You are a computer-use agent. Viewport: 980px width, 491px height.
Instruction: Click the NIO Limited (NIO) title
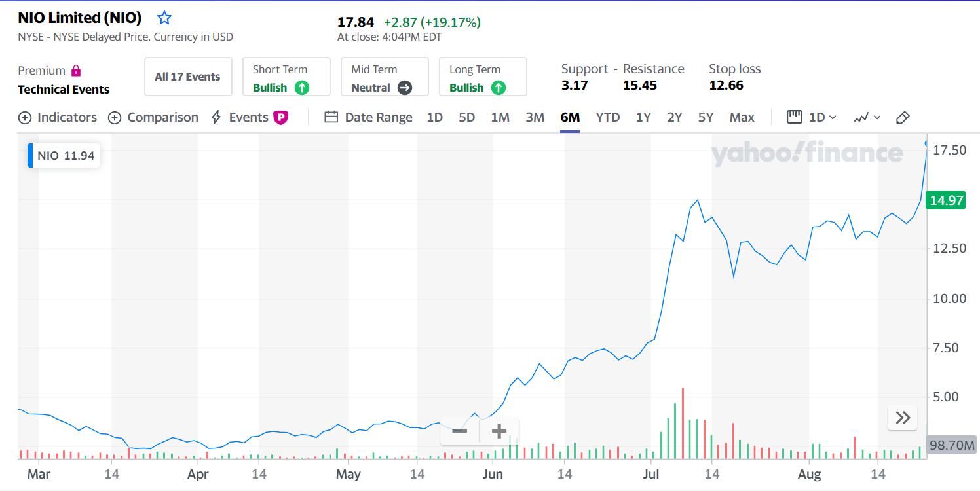pos(80,18)
